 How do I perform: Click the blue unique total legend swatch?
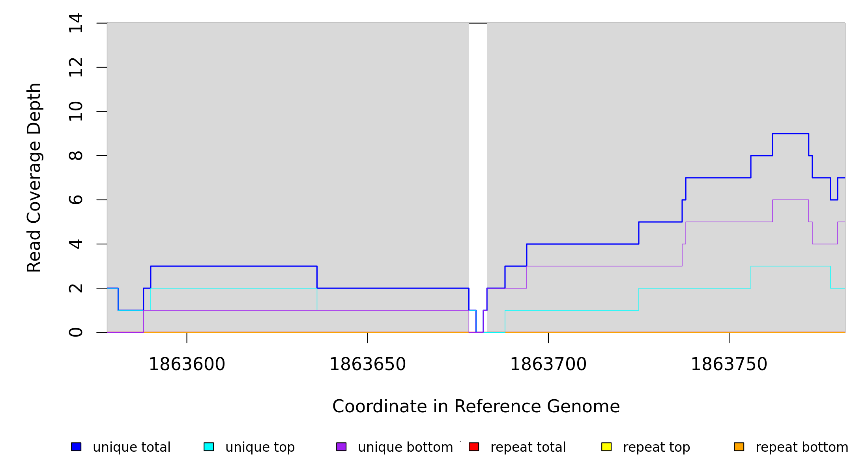pos(76,447)
